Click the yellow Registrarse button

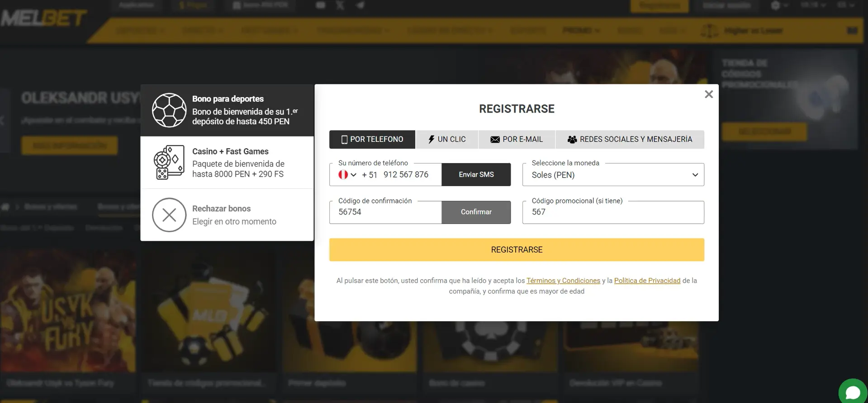[517, 249]
